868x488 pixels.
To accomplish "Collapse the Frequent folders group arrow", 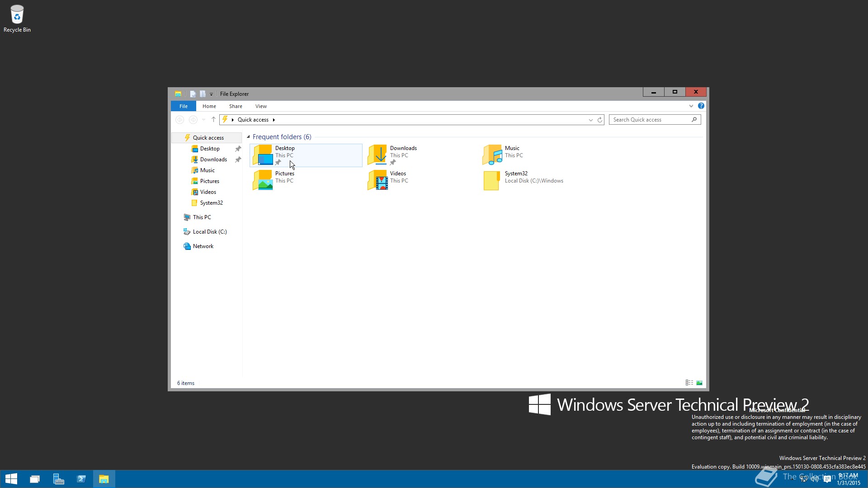I will pyautogui.click(x=248, y=137).
